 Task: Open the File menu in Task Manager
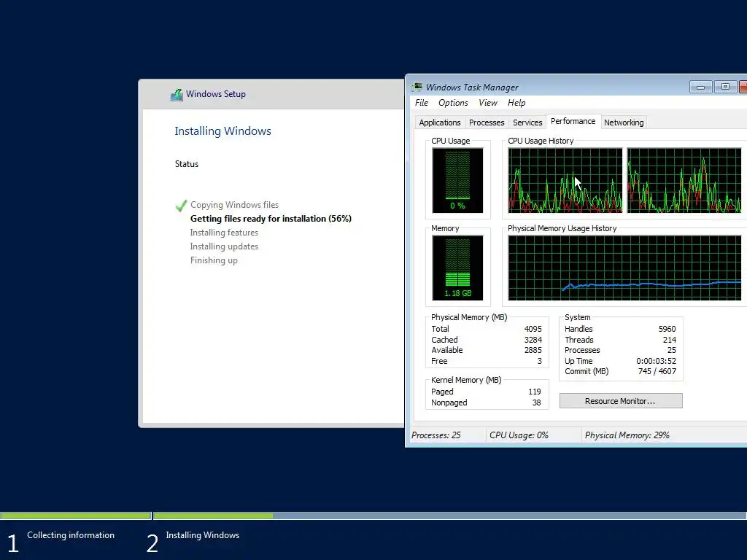[x=421, y=103]
